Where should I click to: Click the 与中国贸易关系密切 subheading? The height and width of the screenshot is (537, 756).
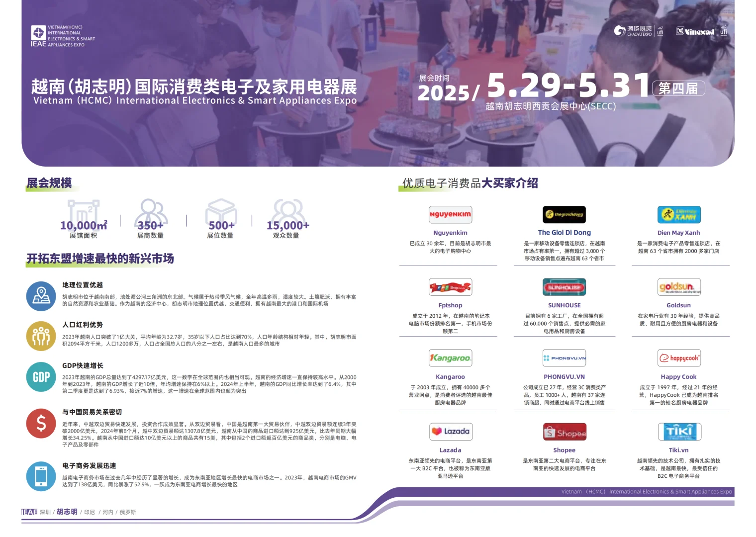[92, 412]
